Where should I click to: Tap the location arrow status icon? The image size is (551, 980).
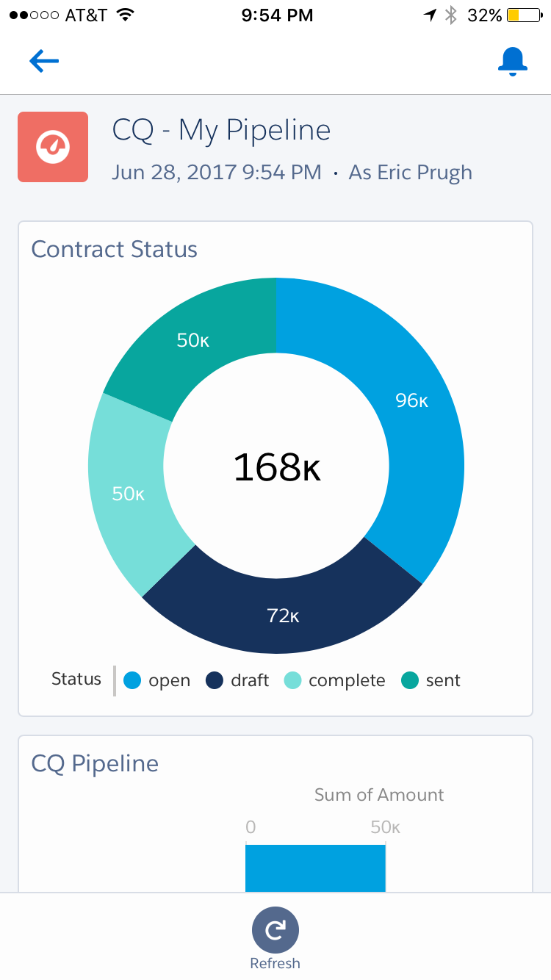pyautogui.click(x=431, y=15)
